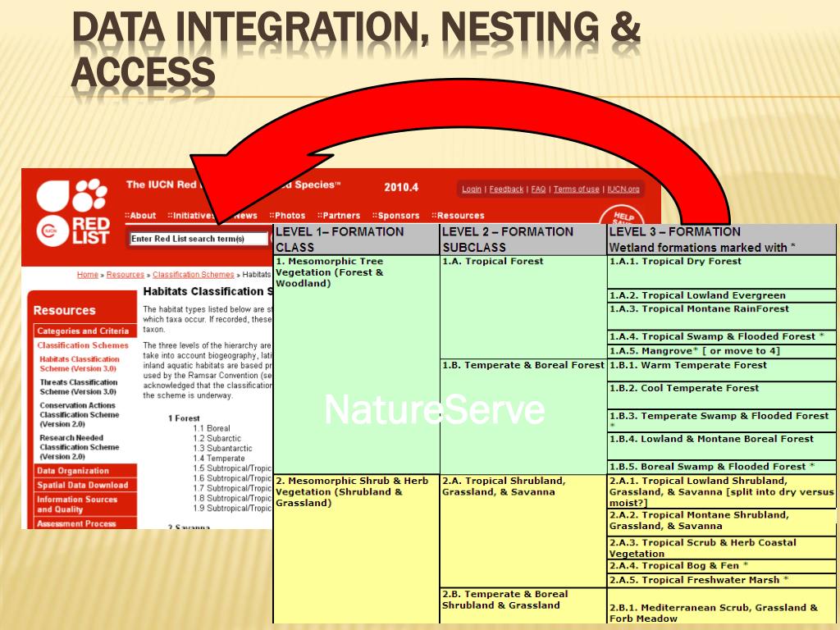Image resolution: width=840 pixels, height=630 pixels.
Task: Click cell '1.A.3. Tropical Montane RainForest'
Action: [x=722, y=316]
